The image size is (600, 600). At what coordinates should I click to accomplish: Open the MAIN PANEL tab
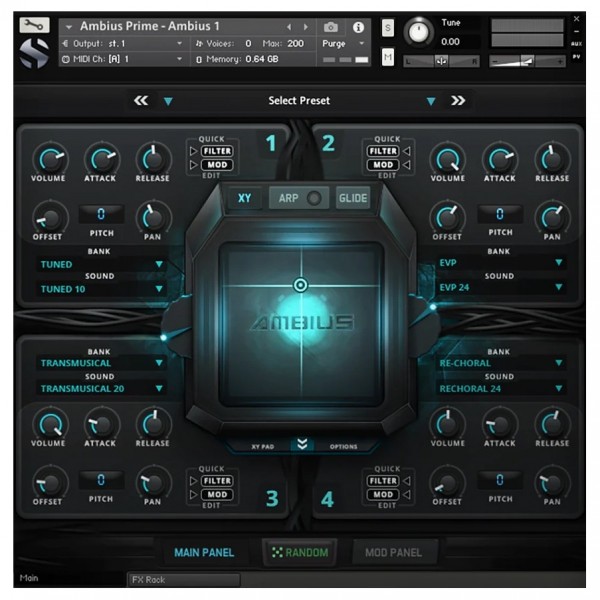click(x=204, y=553)
